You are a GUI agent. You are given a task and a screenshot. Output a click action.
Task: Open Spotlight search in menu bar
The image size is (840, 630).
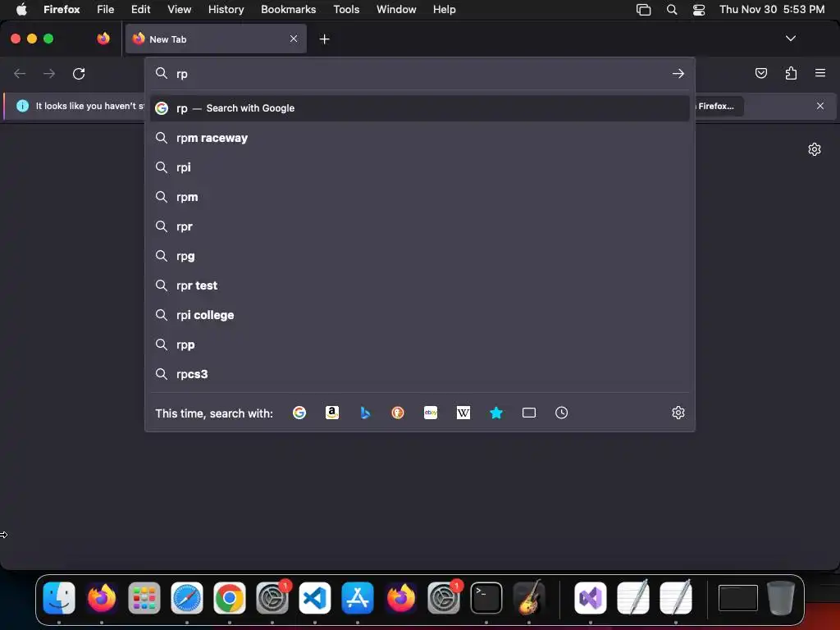click(x=671, y=10)
